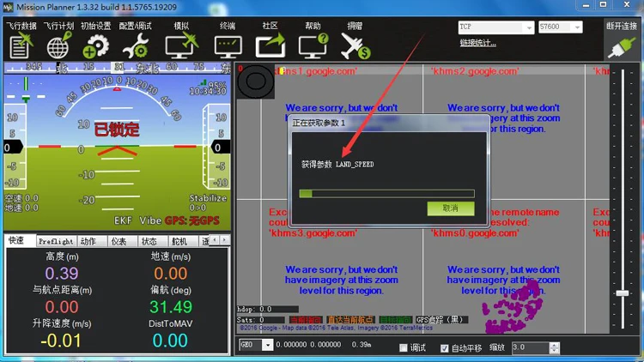644x362 pixels.
Task: Click Vibe status text in HUD
Action: pyautogui.click(x=150, y=220)
